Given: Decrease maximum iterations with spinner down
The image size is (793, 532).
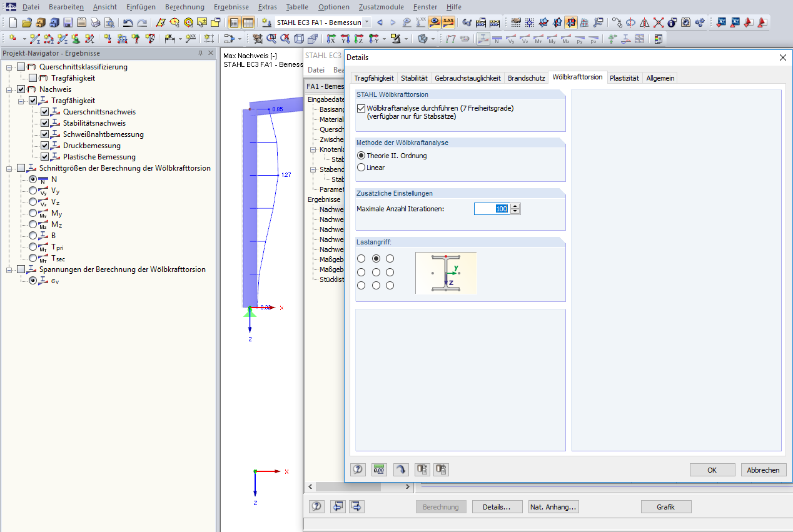Looking at the screenshot, I should click(x=515, y=211).
